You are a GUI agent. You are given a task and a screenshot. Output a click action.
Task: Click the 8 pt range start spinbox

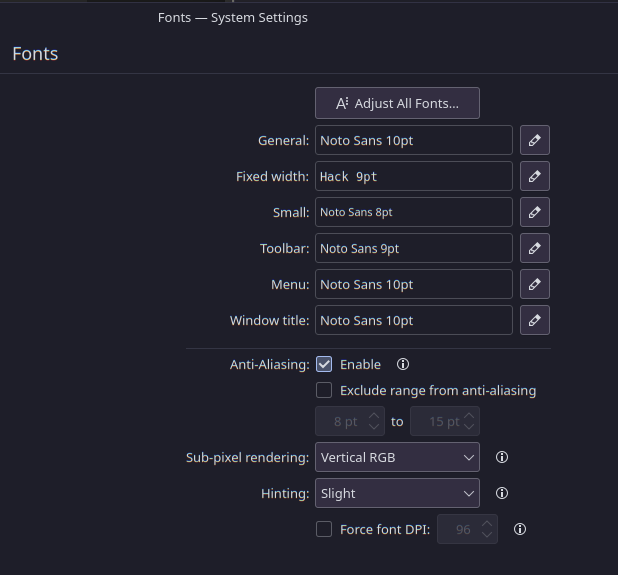pos(341,421)
